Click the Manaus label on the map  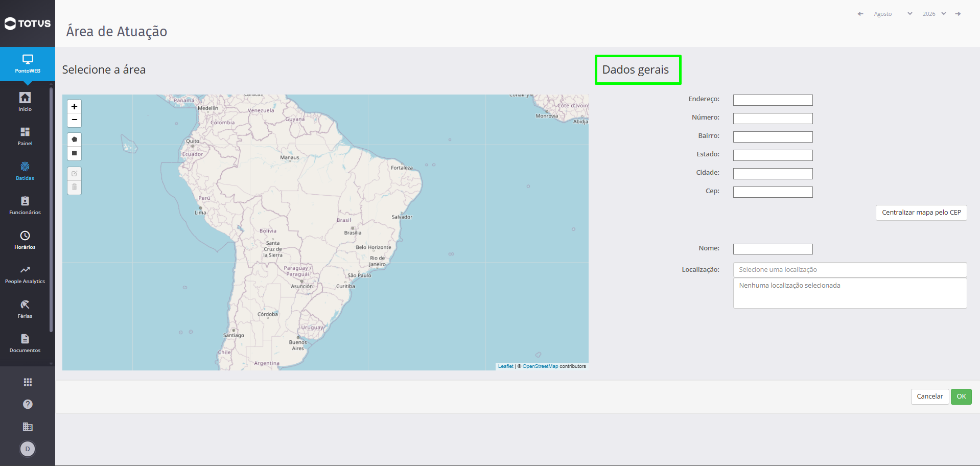(290, 157)
